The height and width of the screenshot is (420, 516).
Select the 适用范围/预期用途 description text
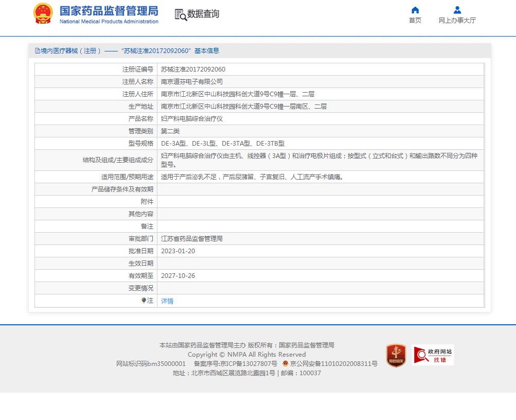point(253,177)
